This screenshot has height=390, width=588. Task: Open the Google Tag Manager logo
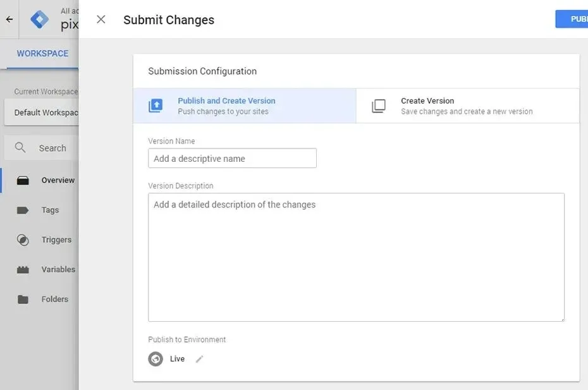click(x=39, y=20)
